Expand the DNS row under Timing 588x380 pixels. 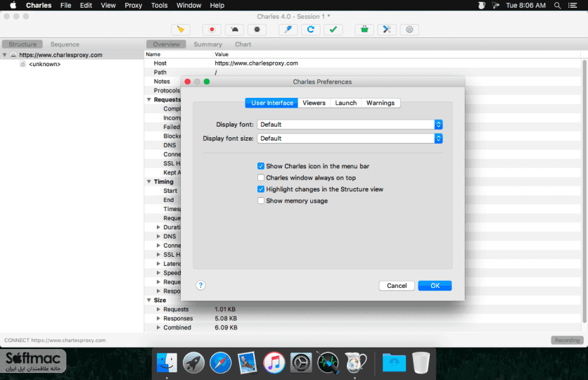pos(158,236)
